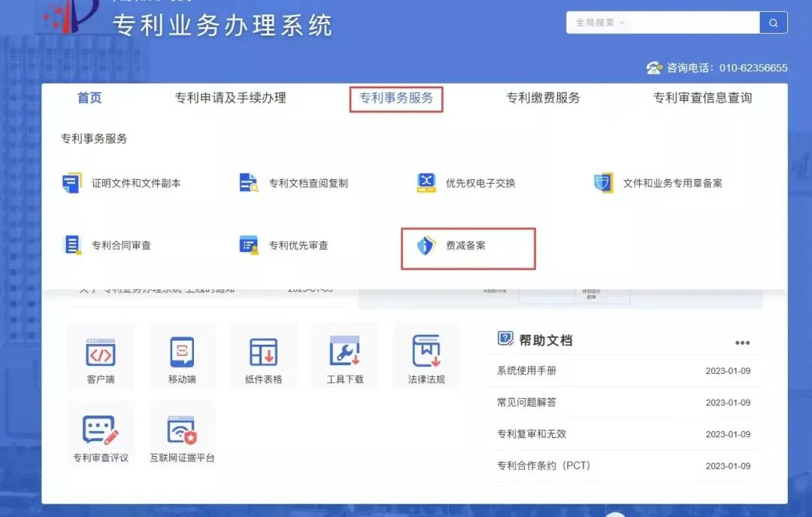Open the 客户端 (Client) app icon

pos(101,355)
